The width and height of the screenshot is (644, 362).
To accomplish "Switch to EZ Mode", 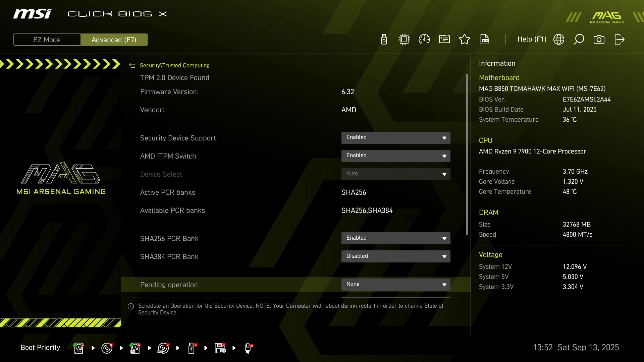I will tap(47, 40).
